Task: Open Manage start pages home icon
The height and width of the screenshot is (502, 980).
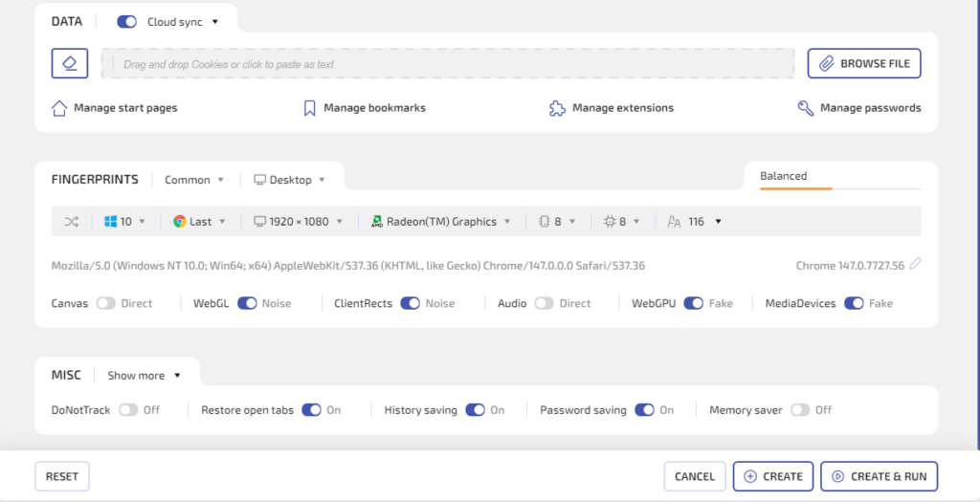Action: click(x=59, y=108)
